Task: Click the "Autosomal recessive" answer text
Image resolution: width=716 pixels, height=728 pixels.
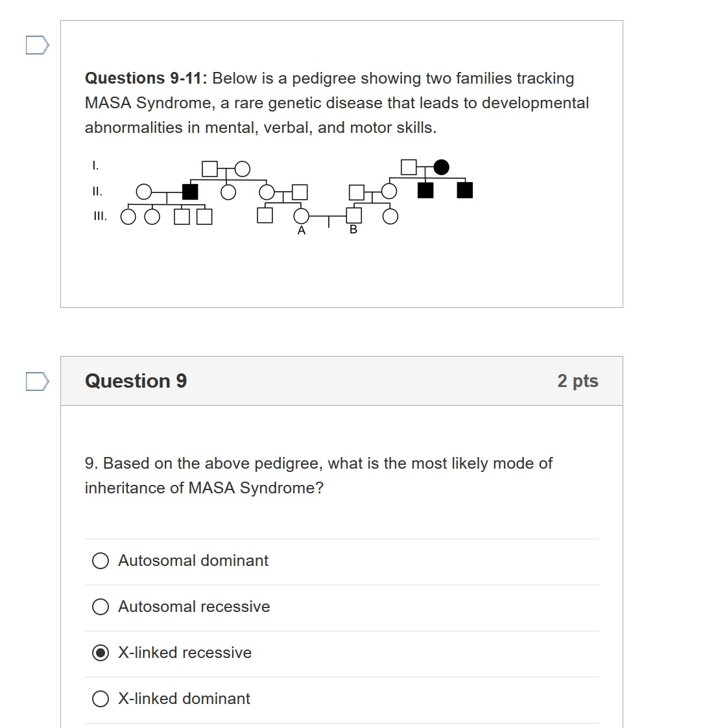Action: 194,607
